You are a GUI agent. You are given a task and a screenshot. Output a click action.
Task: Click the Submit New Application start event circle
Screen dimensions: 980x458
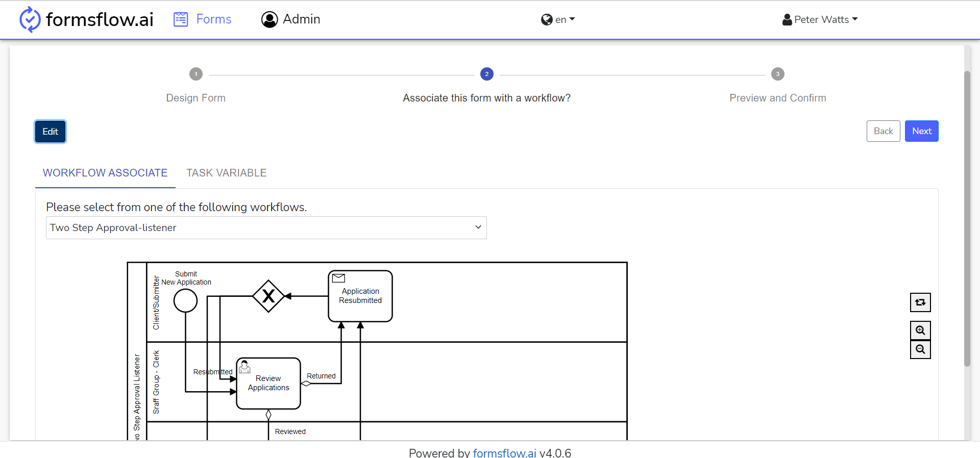point(185,300)
